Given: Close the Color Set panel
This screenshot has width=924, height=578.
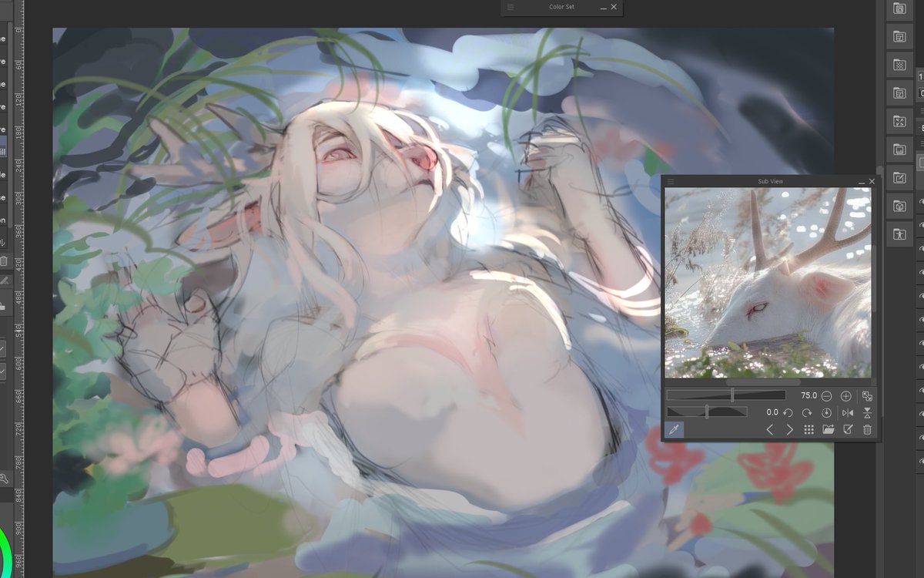Looking at the screenshot, I should (614, 7).
